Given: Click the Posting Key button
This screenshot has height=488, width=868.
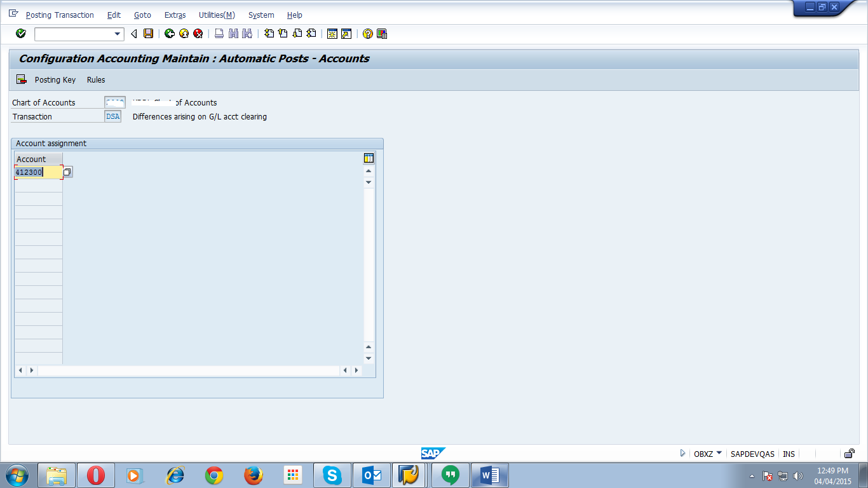Looking at the screenshot, I should [x=55, y=79].
